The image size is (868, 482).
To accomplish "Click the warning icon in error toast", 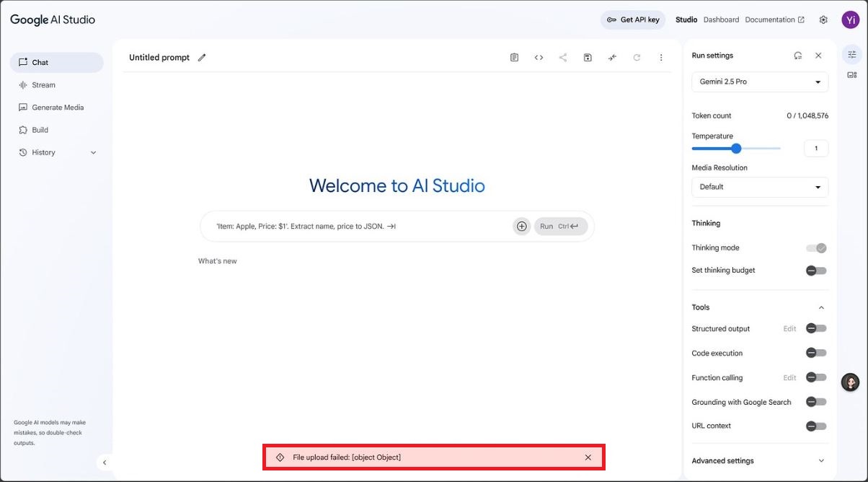I will click(x=280, y=457).
